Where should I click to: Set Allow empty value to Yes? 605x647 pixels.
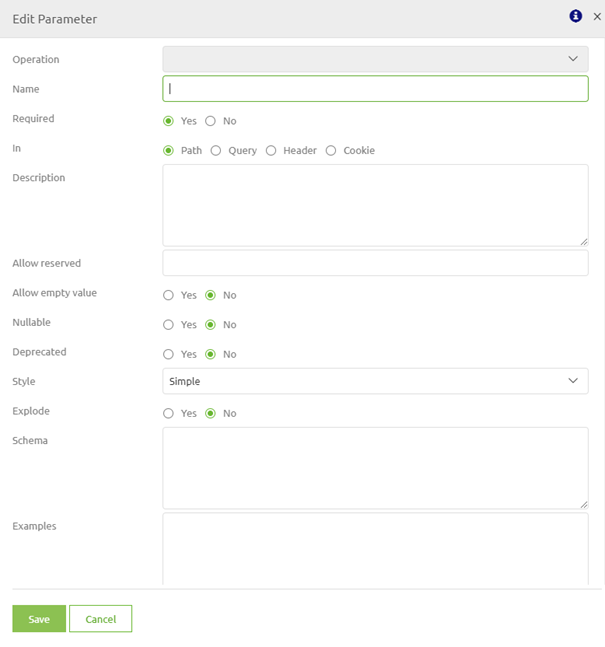click(168, 295)
